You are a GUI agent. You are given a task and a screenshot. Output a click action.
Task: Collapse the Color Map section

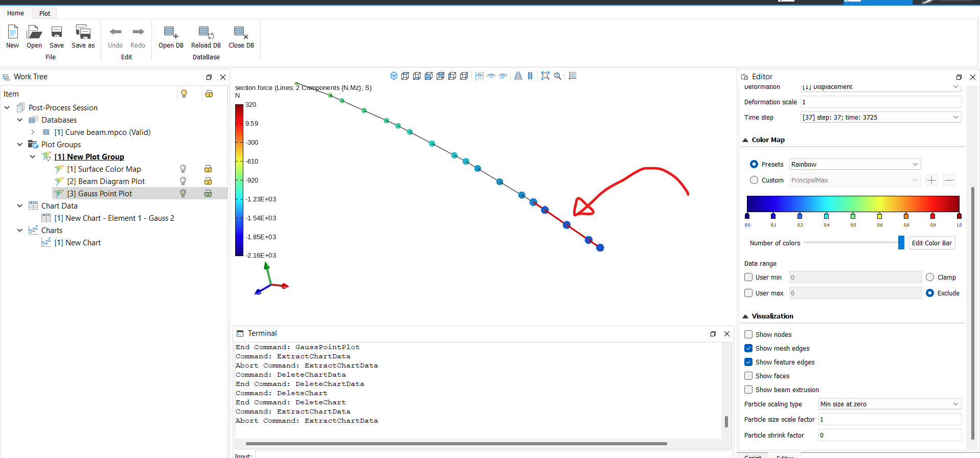coord(745,140)
